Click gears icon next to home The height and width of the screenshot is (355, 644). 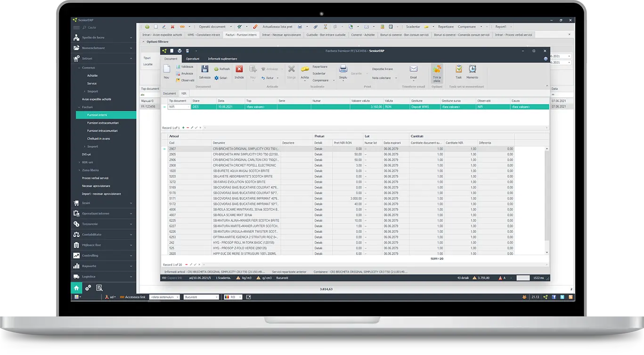88,288
